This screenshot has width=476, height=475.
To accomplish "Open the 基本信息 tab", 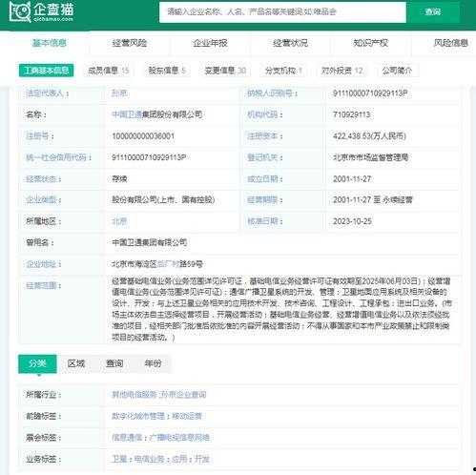I will pos(50,43).
